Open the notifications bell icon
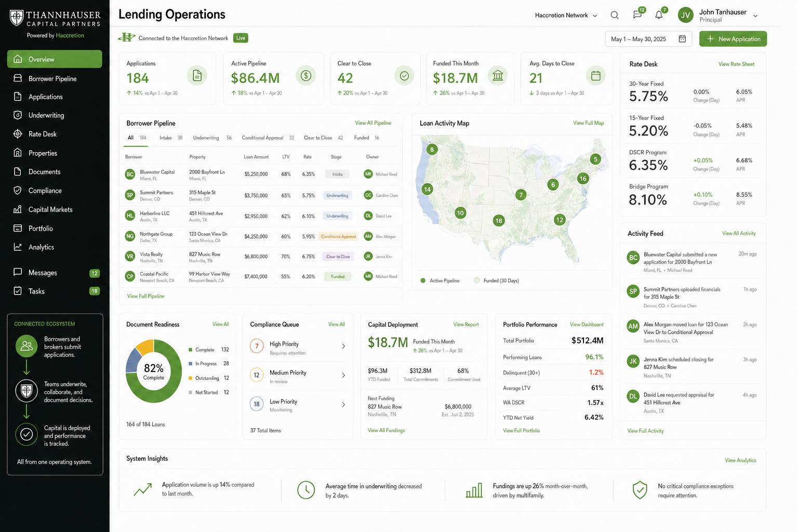798x532 pixels. [x=659, y=15]
